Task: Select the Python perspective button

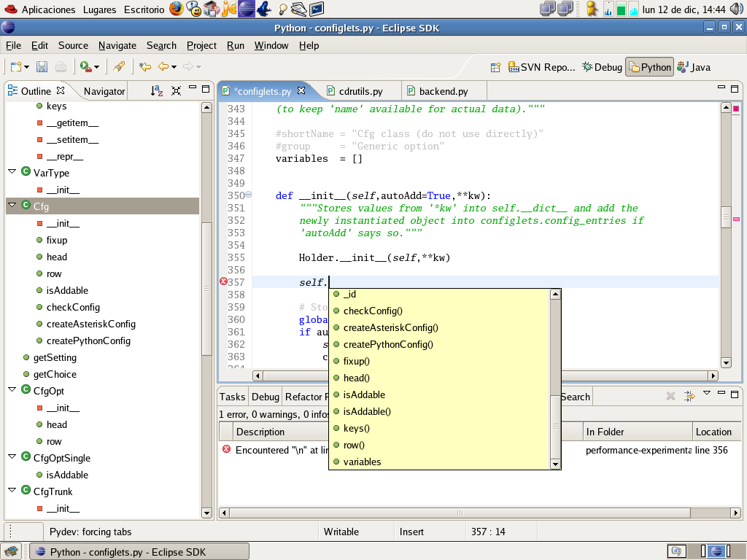Action: pos(649,67)
